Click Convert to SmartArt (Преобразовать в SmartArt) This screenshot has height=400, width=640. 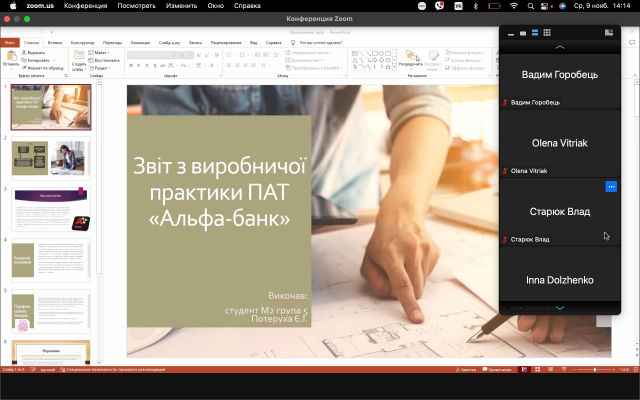(314, 68)
